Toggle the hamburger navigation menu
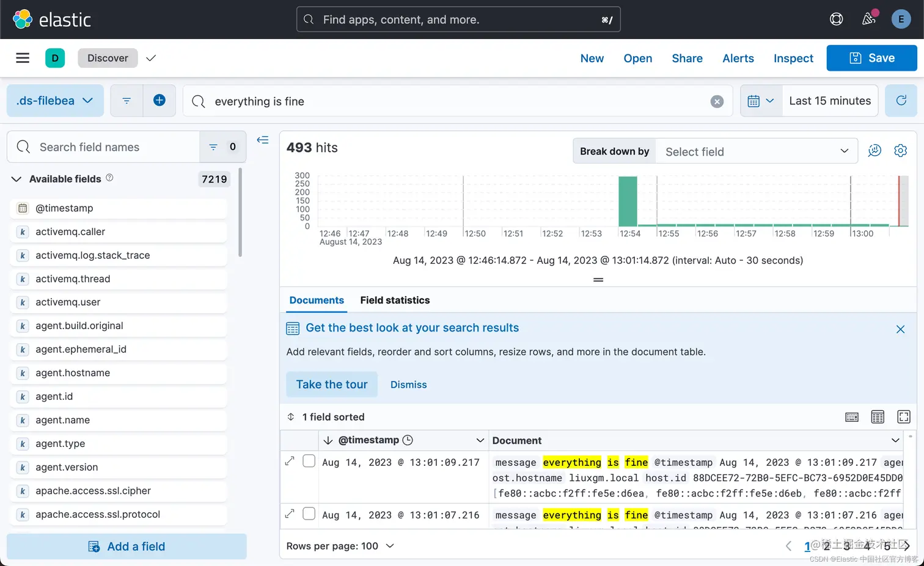The height and width of the screenshot is (566, 924). (x=23, y=58)
